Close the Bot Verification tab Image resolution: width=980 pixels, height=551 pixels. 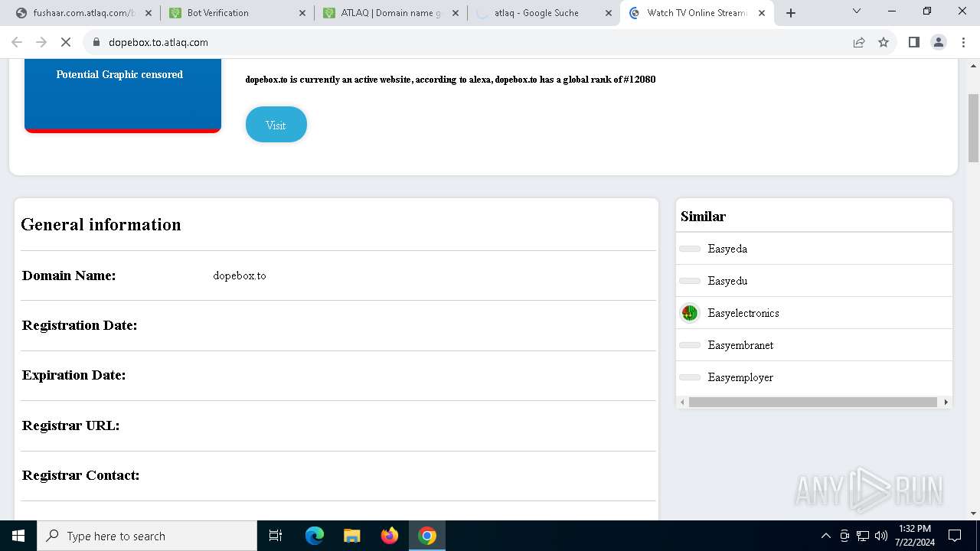[302, 13]
